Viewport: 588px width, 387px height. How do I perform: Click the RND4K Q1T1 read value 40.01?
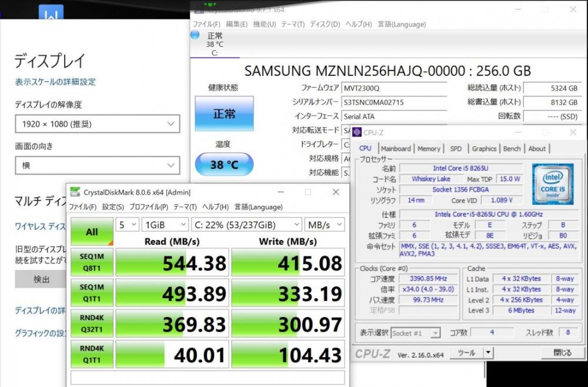coord(172,355)
